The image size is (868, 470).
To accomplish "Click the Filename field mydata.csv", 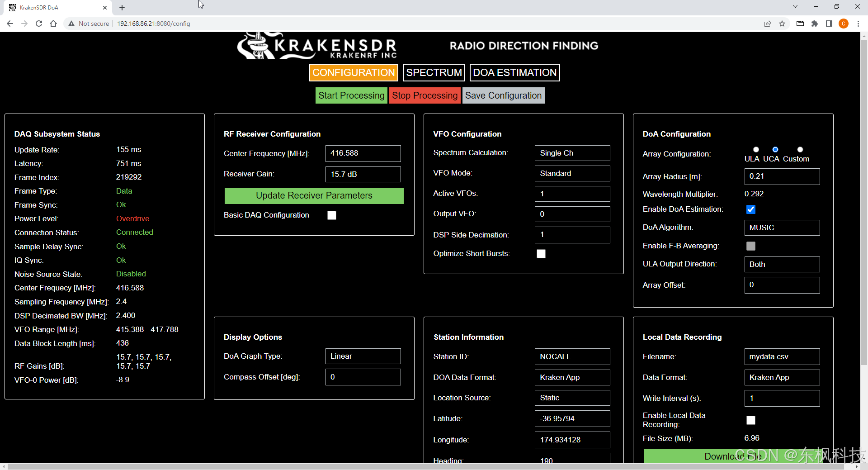I will point(782,356).
